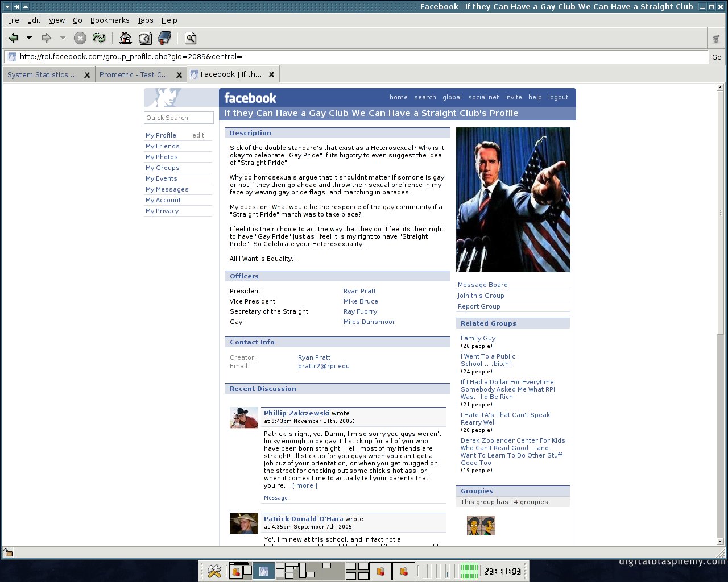
Task: Open the Message Board link
Action: [x=483, y=285]
